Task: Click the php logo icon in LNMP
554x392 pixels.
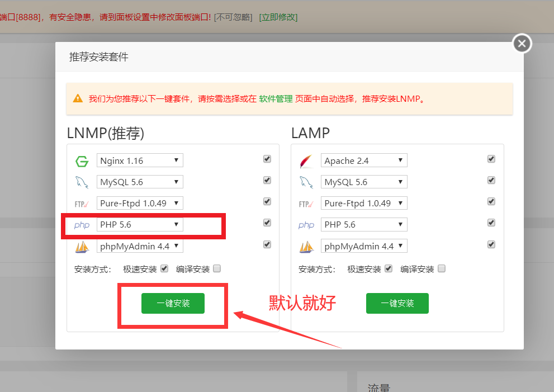Action: point(82,225)
